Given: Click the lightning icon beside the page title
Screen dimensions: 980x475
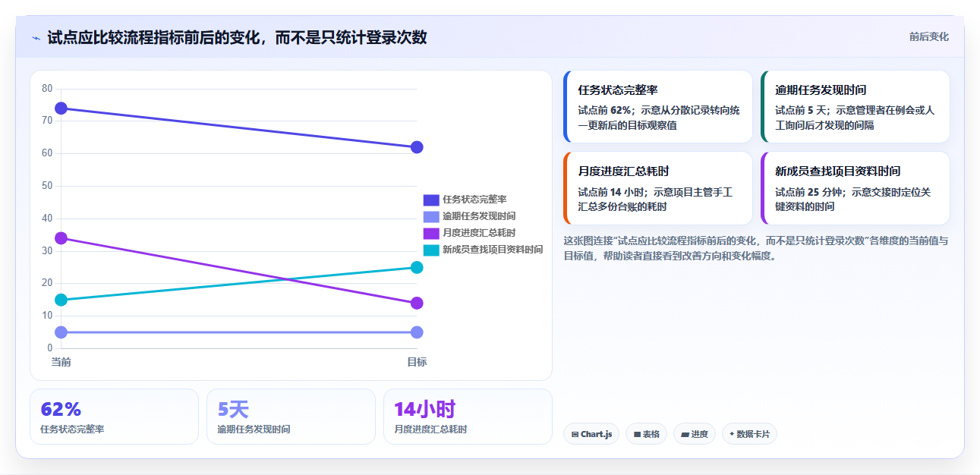Looking at the screenshot, I should pos(36,37).
